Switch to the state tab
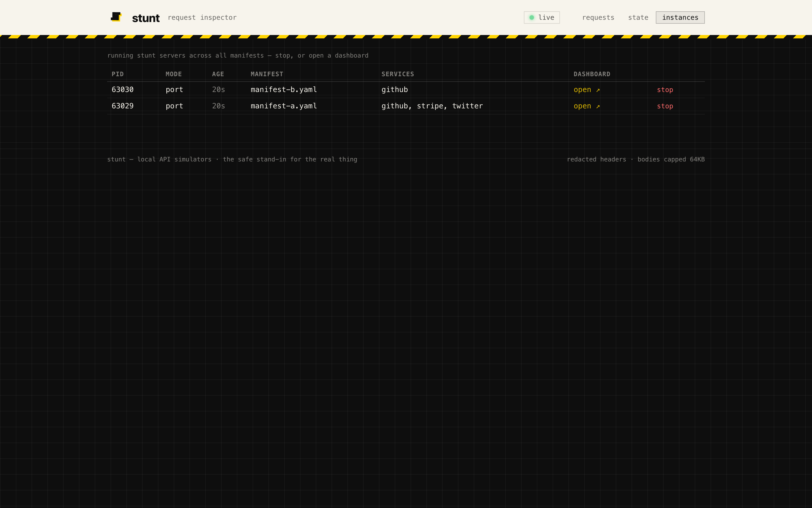 click(638, 17)
